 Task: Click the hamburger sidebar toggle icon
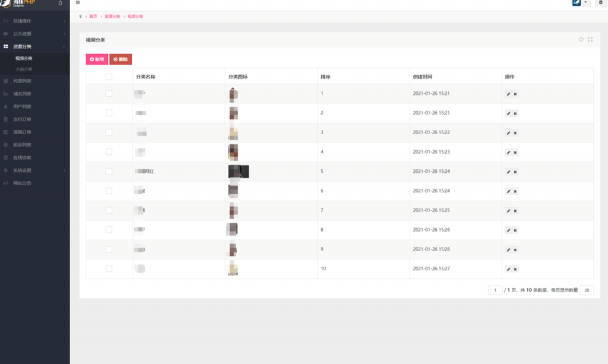(78, 3)
